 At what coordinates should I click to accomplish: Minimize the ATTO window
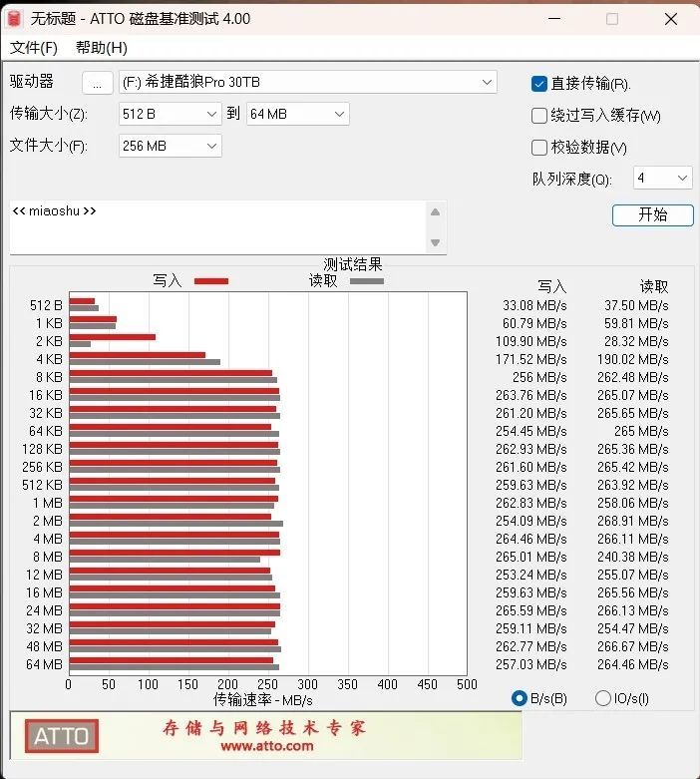(x=554, y=19)
